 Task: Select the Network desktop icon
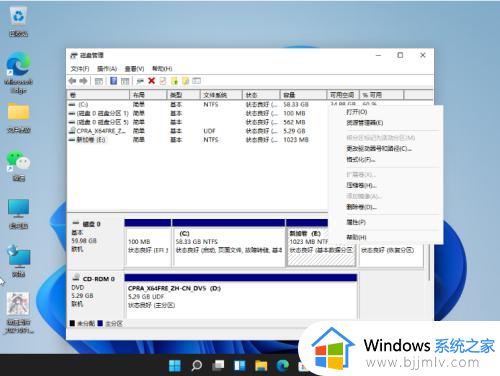19,261
